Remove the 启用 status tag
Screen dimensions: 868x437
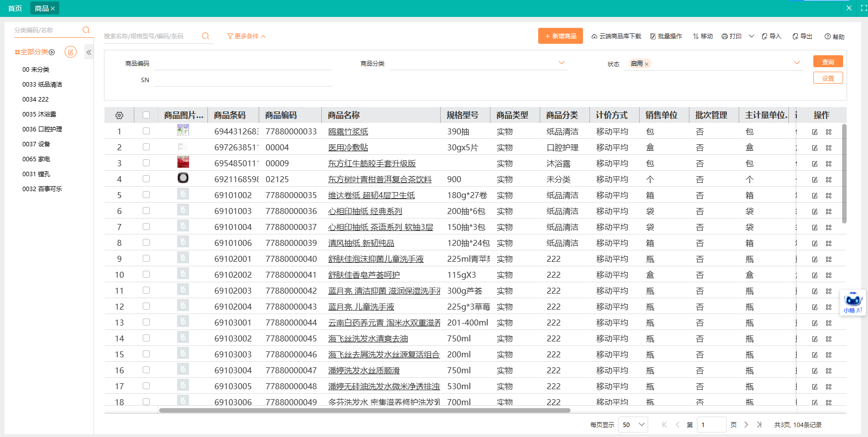(x=647, y=64)
